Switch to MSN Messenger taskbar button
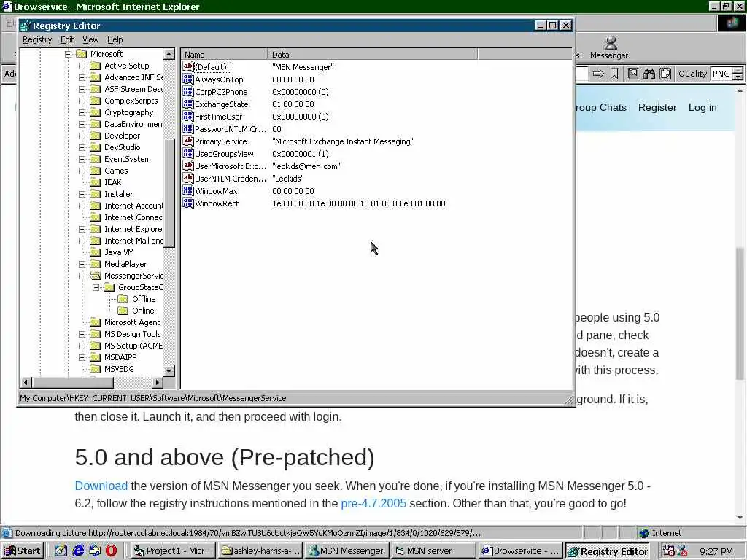Viewport: 747px width, 560px height. (347, 551)
